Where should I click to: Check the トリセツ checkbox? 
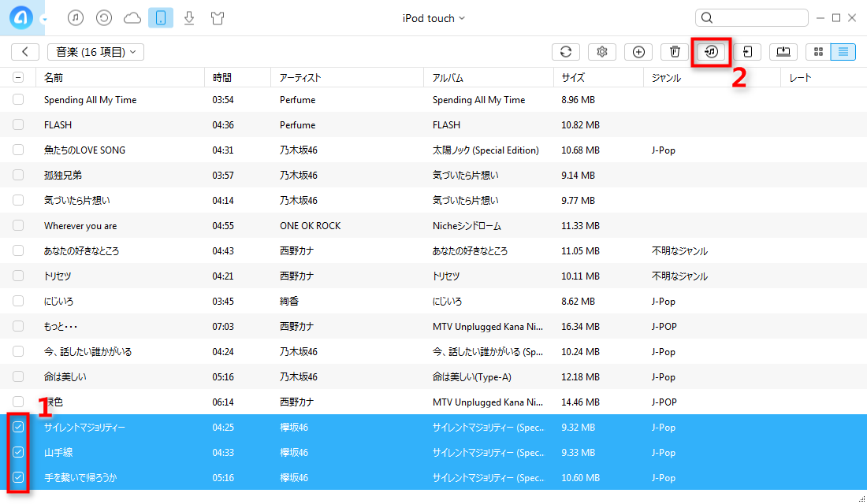(18, 276)
